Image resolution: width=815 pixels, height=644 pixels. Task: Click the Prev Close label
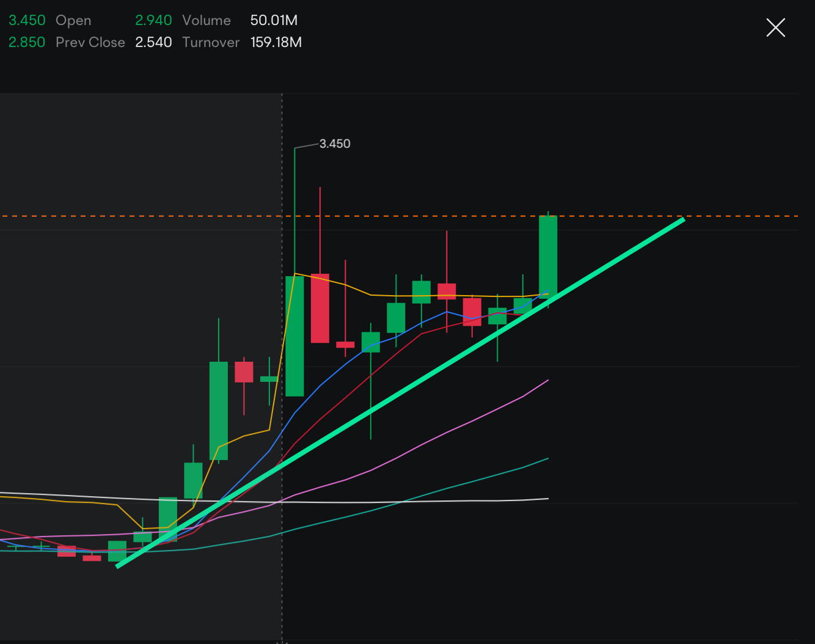tap(90, 42)
